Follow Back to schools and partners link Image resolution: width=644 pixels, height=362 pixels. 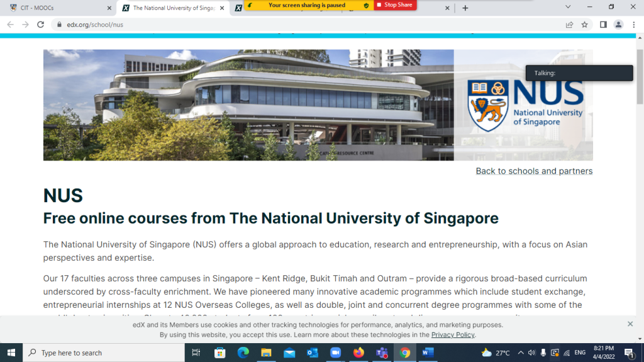[x=534, y=171]
